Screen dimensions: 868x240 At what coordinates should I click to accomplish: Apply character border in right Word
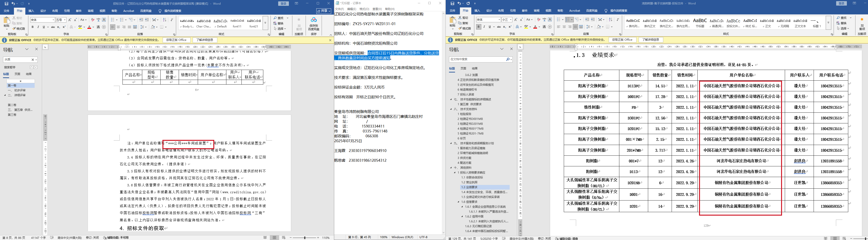(x=550, y=20)
